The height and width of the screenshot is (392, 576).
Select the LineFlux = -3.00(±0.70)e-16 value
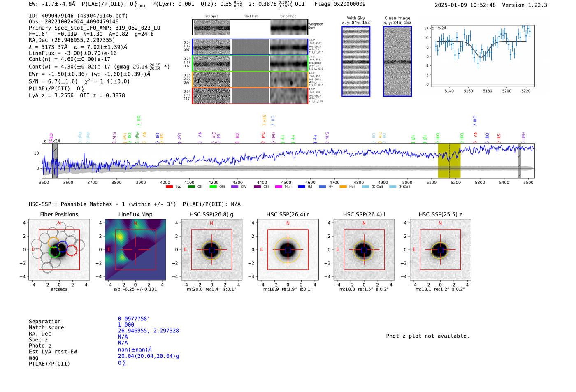[x=73, y=53]
